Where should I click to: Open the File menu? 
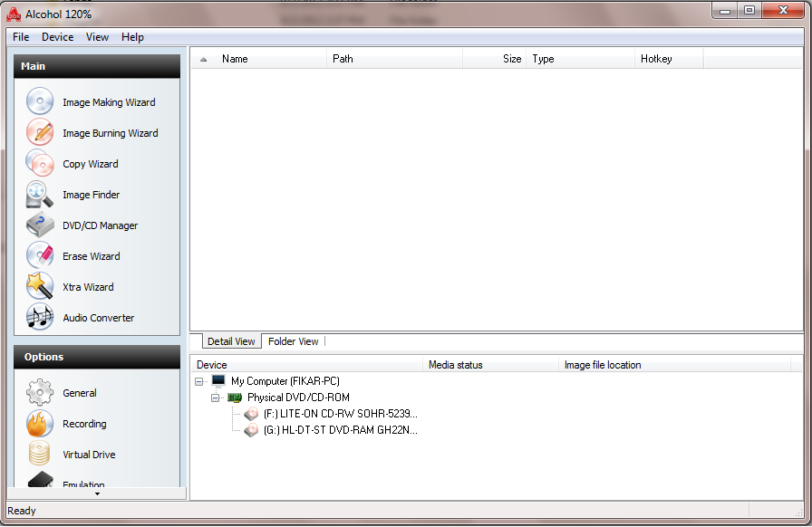[x=21, y=37]
